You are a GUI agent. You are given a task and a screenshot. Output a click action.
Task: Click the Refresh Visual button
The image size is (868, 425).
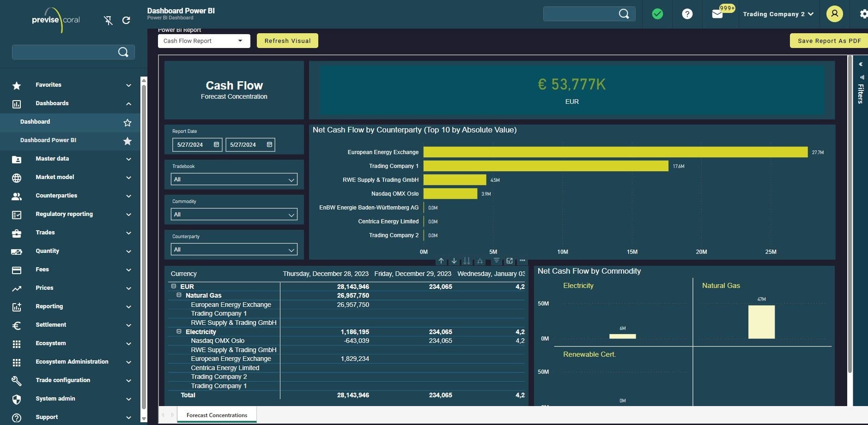point(287,41)
